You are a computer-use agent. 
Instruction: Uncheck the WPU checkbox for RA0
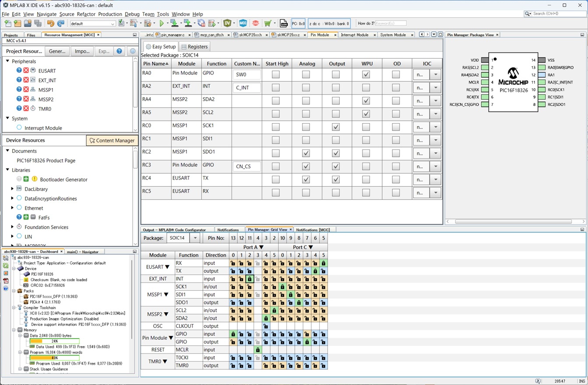pyautogui.click(x=366, y=74)
